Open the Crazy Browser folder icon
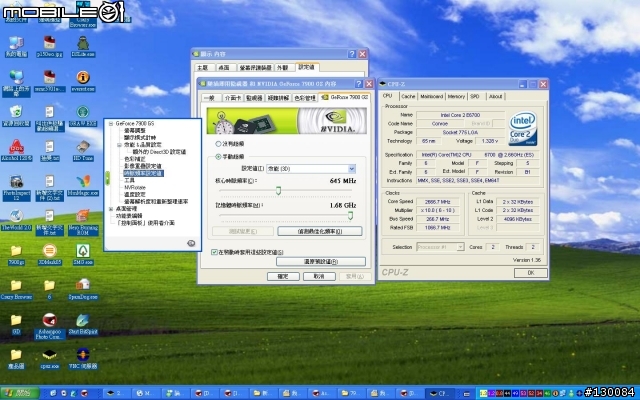The image size is (640, 400). [x=16, y=289]
